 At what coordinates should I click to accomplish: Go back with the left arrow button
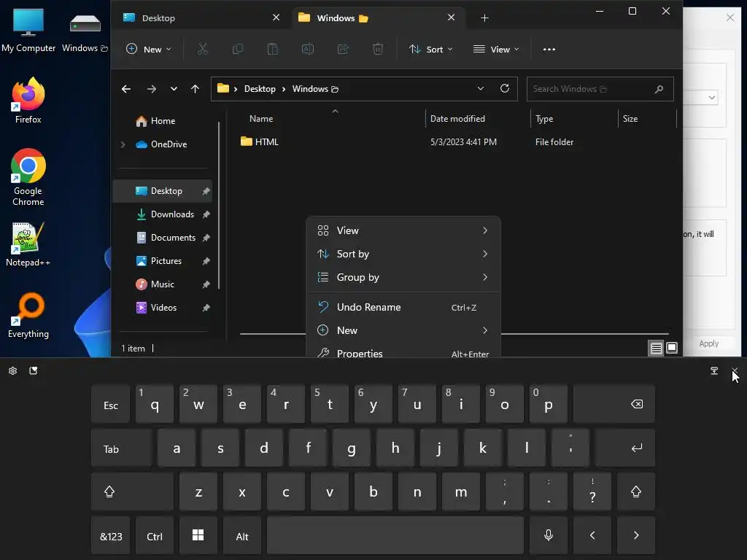point(126,89)
